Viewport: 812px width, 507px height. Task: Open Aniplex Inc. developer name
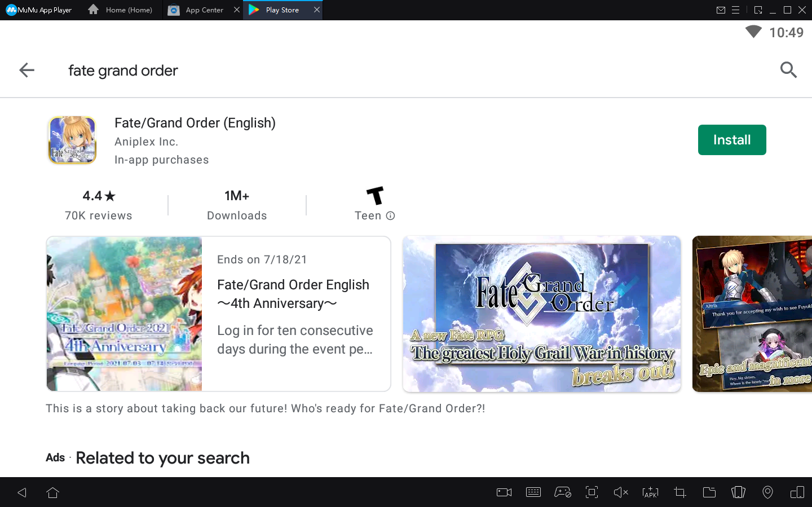[x=146, y=142]
